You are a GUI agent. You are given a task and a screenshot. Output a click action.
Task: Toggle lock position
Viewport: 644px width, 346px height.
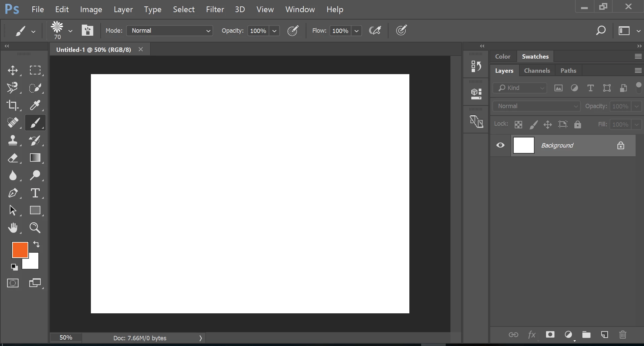(x=548, y=125)
